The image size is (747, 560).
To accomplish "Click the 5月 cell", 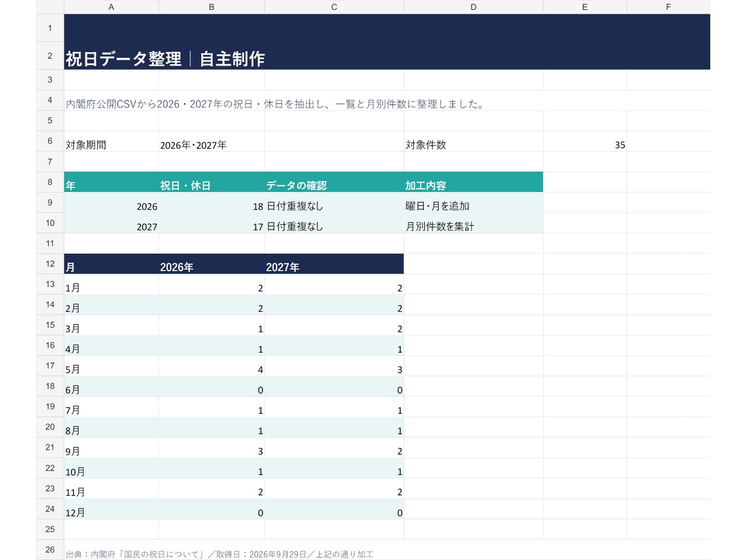I will click(x=111, y=366).
